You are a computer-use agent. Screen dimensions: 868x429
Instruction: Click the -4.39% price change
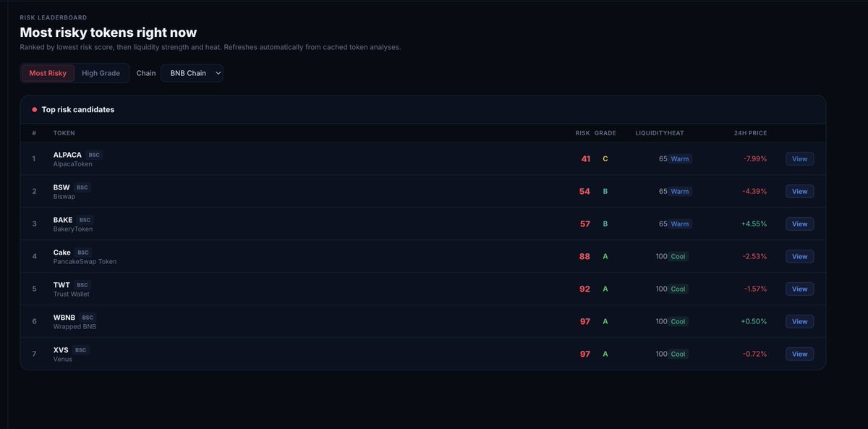(754, 192)
